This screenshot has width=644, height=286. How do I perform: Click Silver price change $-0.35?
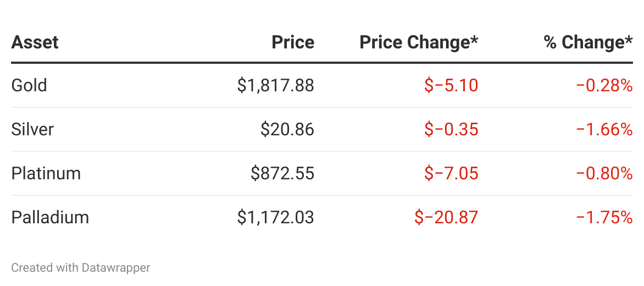451,129
